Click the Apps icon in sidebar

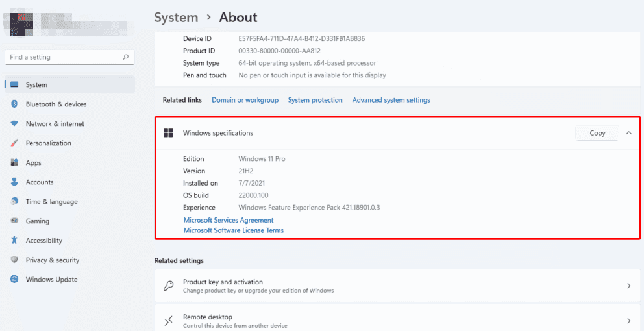(x=14, y=163)
